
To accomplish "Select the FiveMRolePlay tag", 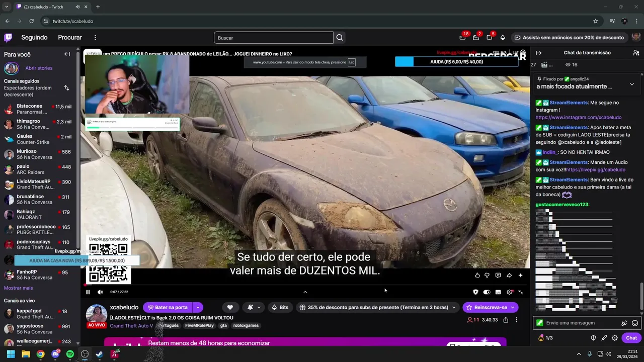I will [199, 326].
